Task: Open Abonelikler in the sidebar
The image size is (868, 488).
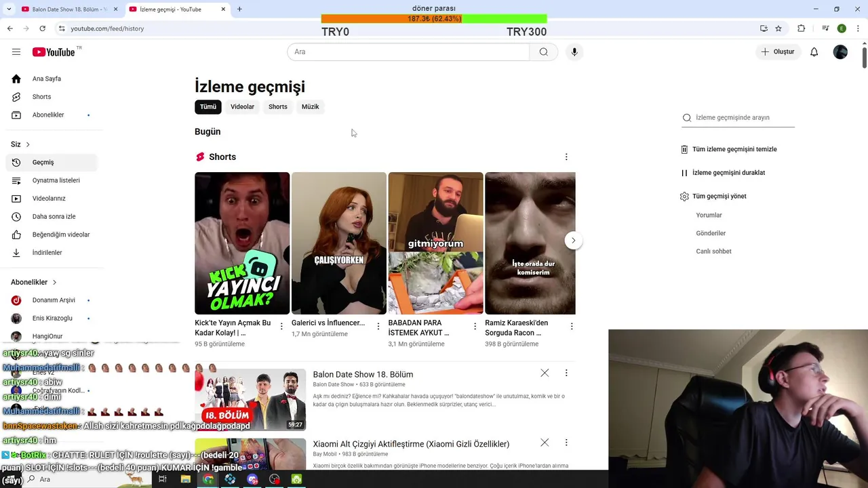Action: click(52, 115)
